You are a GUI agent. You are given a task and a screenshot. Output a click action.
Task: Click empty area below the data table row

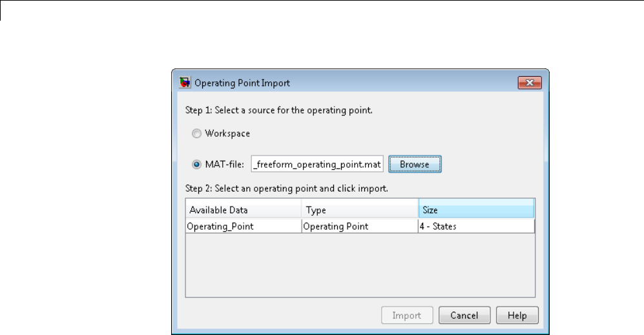click(360, 265)
